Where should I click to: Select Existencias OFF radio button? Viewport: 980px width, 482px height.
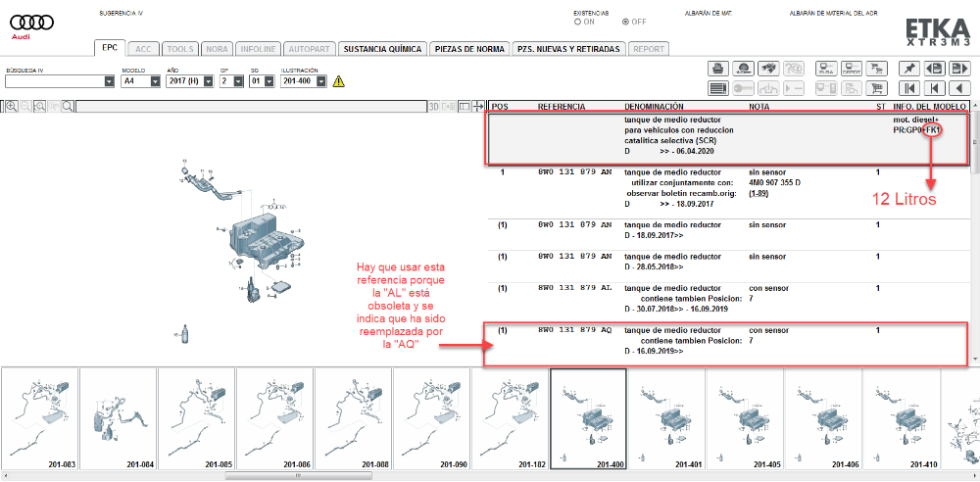(625, 22)
